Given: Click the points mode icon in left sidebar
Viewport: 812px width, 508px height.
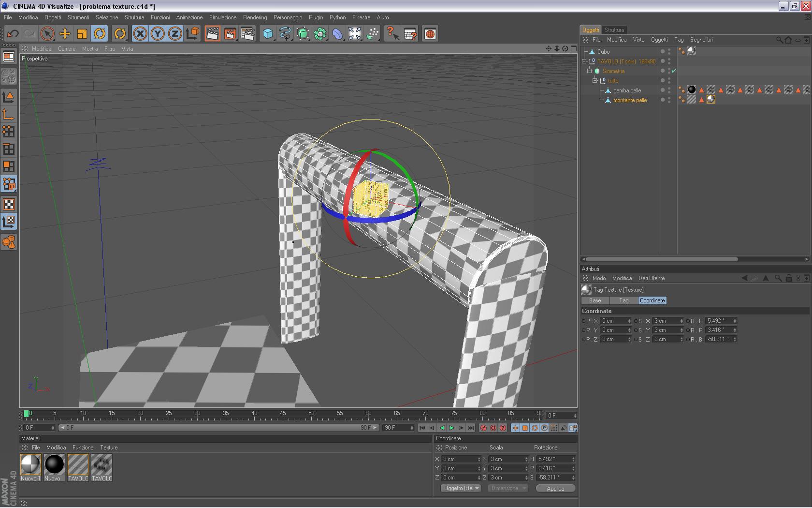Looking at the screenshot, I should pos(9,132).
